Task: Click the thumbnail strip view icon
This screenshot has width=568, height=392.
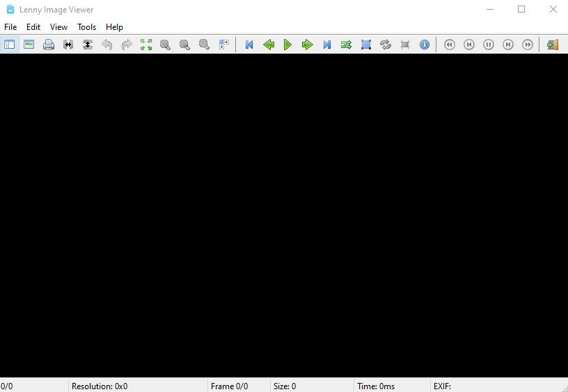Action: click(29, 45)
